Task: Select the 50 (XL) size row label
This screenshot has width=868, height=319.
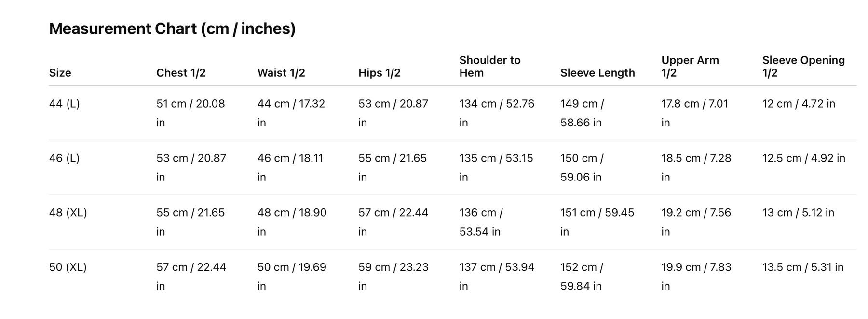Action: coord(68,267)
